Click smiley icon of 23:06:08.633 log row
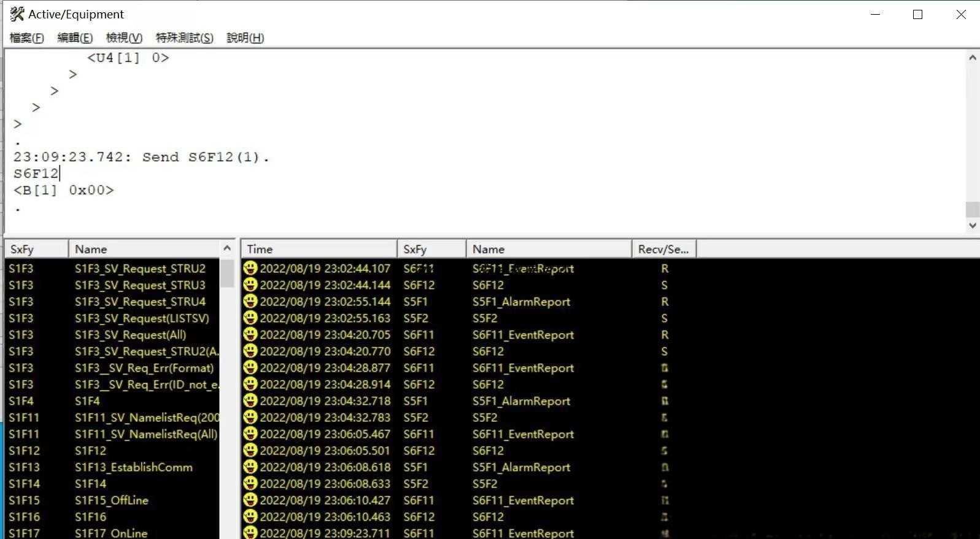The image size is (980, 539). [250, 483]
